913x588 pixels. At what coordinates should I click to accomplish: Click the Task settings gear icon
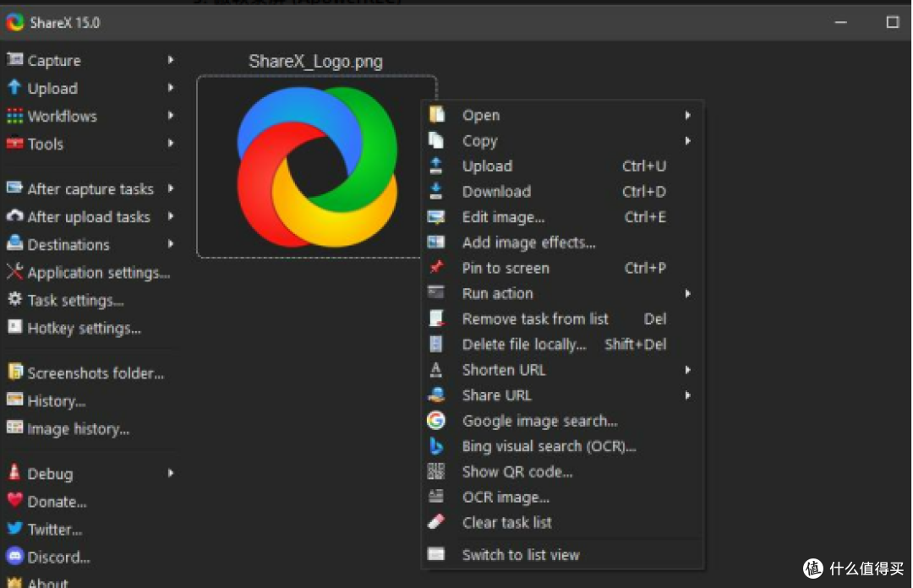[x=14, y=299]
